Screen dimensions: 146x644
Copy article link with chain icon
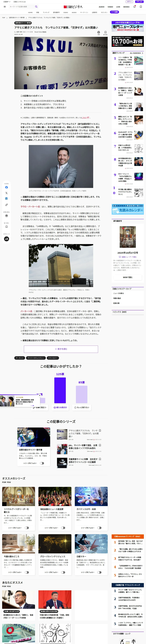[7, 205]
